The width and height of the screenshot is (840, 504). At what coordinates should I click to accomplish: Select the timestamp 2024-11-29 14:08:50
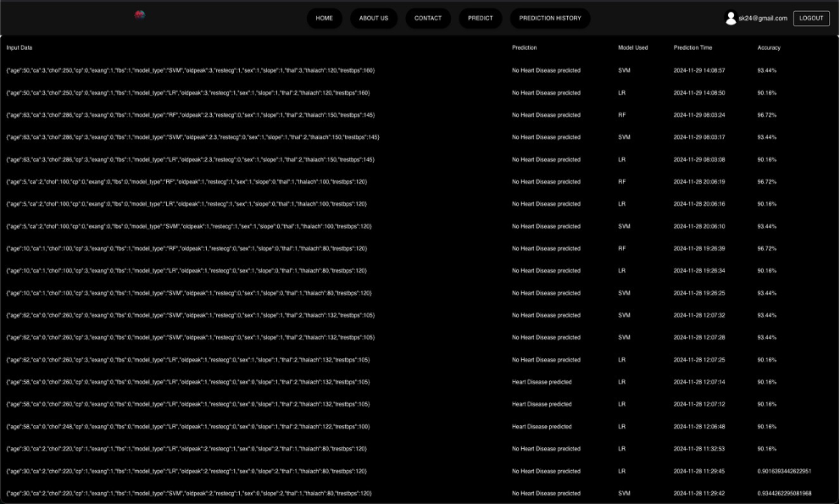click(x=699, y=92)
